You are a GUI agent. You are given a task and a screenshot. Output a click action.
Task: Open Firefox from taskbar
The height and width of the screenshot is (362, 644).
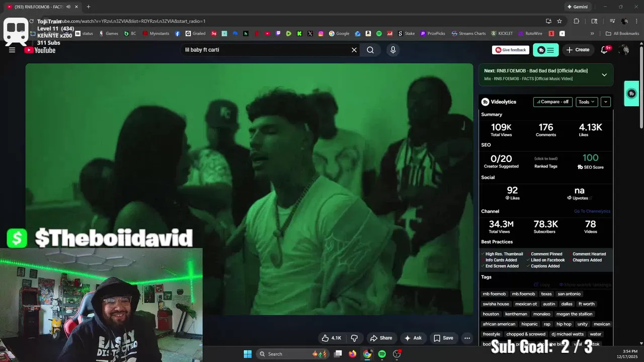pos(353,354)
